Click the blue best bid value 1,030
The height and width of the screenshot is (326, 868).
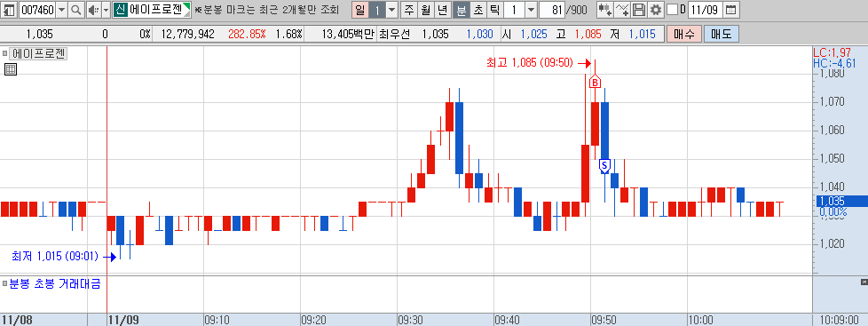[x=479, y=34]
